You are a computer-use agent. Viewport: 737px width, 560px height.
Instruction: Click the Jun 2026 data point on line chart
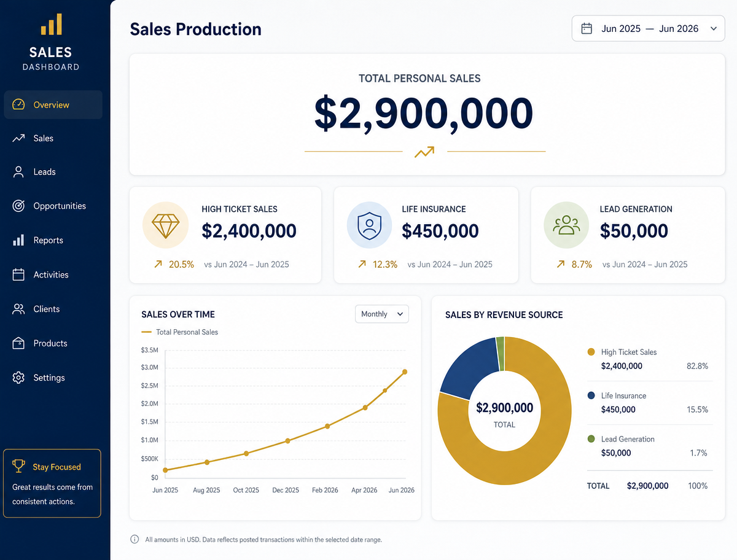(x=405, y=372)
